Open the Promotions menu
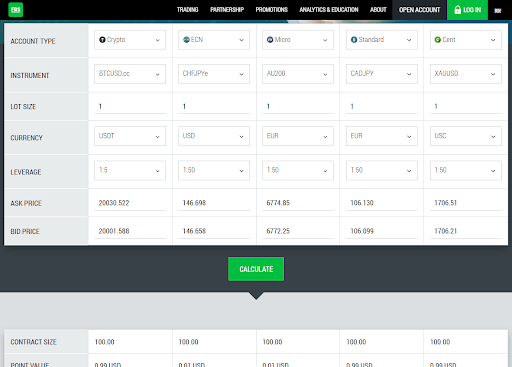512x367 pixels. click(x=272, y=10)
